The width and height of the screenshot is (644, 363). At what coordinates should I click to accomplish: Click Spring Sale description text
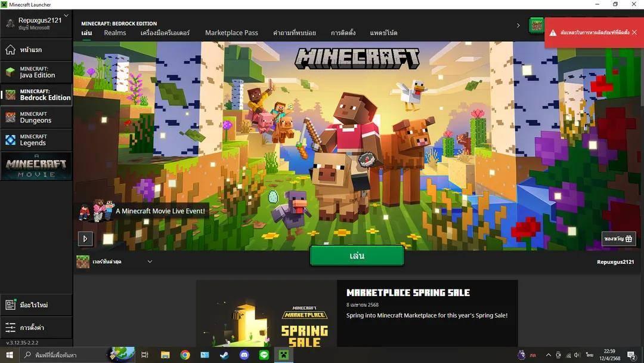427,315
